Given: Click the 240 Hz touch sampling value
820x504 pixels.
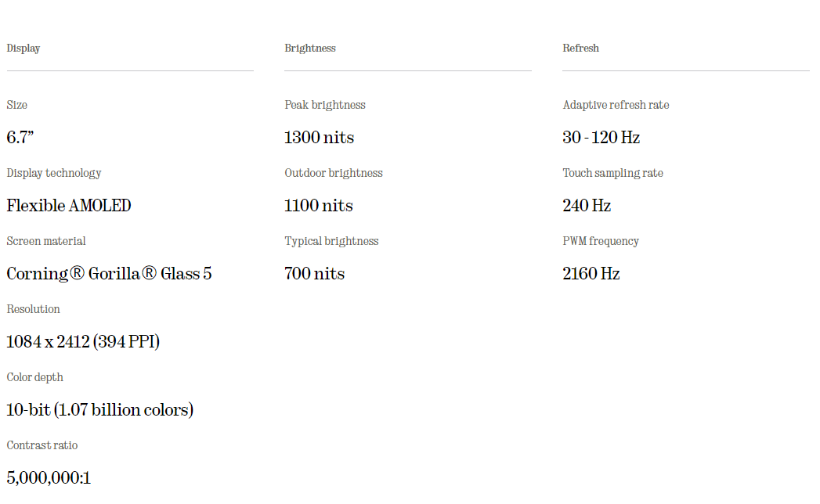Looking at the screenshot, I should coord(587,206).
